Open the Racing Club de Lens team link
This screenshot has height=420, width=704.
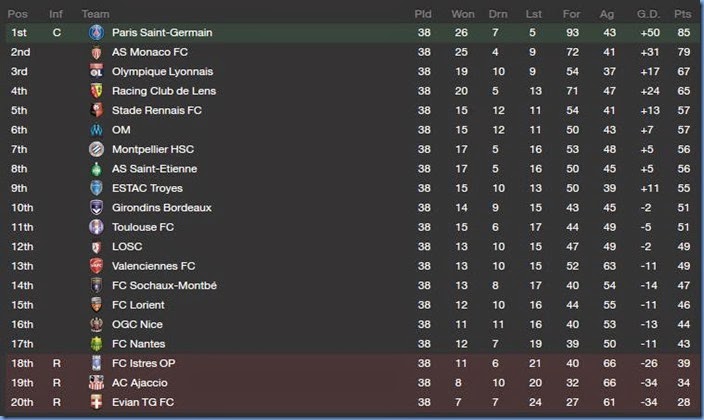tap(164, 91)
